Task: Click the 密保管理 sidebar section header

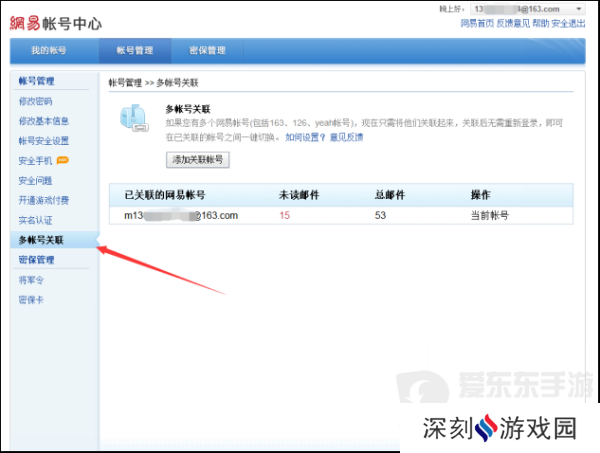Action: 36,260
